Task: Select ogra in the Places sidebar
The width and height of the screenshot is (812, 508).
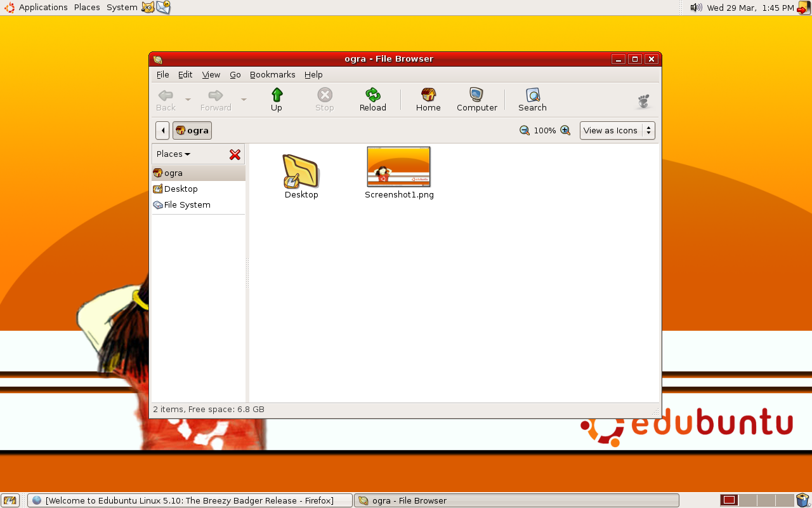Action: tap(199, 173)
